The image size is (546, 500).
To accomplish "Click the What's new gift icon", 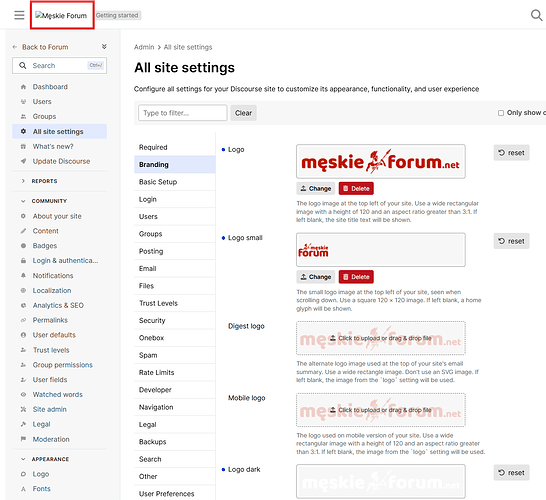I will point(23,146).
